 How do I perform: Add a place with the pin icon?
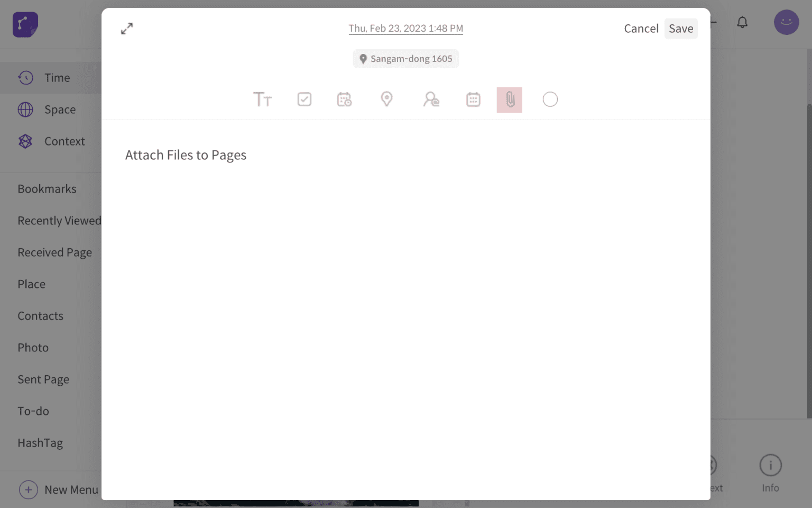pos(387,99)
